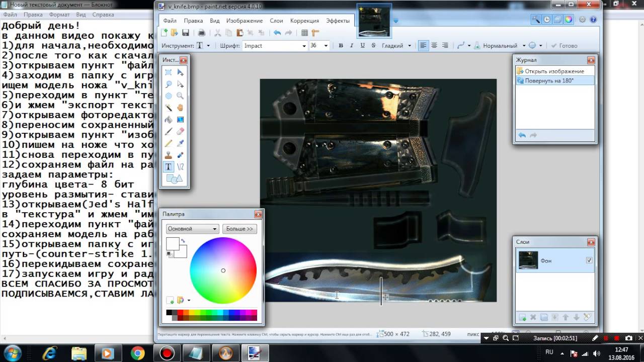Toggle underline text formatting
The width and height of the screenshot is (644, 362).
(x=362, y=45)
